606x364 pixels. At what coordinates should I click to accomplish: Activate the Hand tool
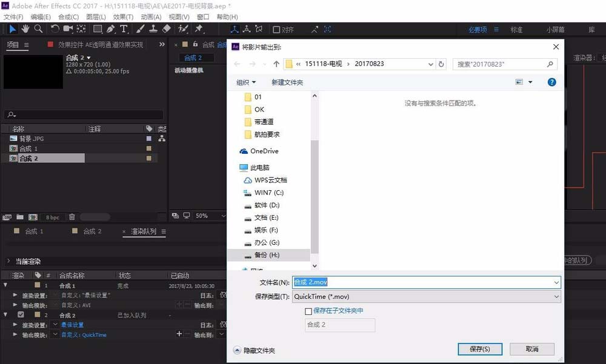25,28
